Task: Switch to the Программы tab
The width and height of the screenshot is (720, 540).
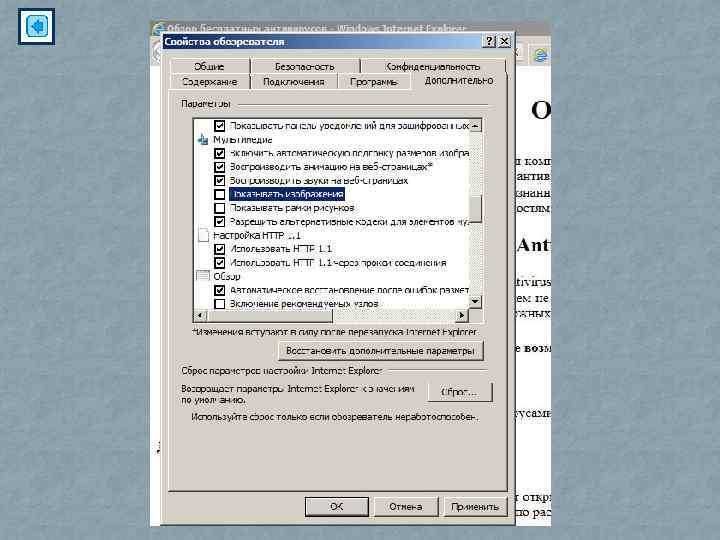Action: point(374,82)
